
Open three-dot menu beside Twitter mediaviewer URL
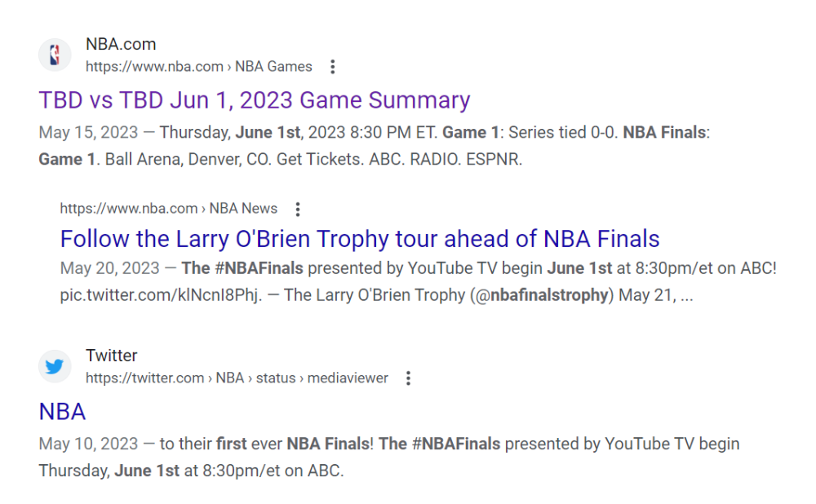(409, 378)
